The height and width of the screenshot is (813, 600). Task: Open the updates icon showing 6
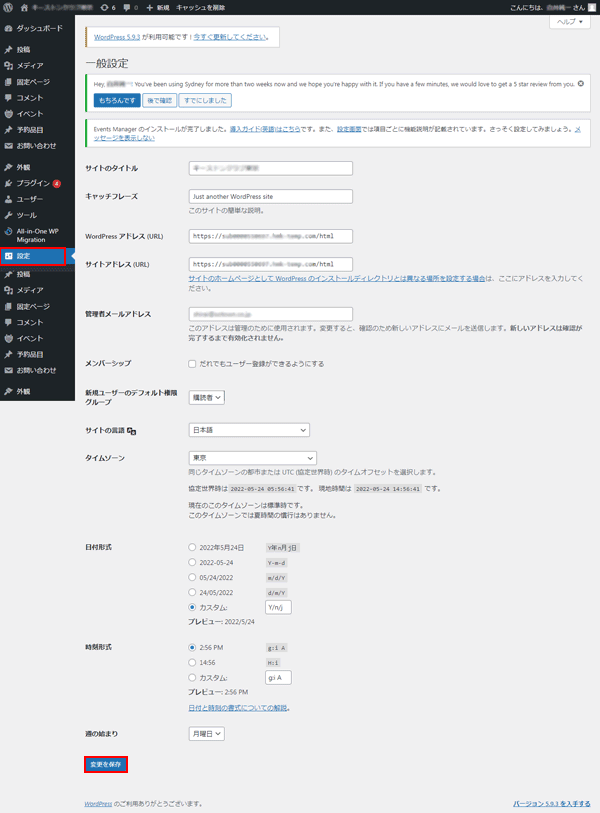tap(106, 7)
